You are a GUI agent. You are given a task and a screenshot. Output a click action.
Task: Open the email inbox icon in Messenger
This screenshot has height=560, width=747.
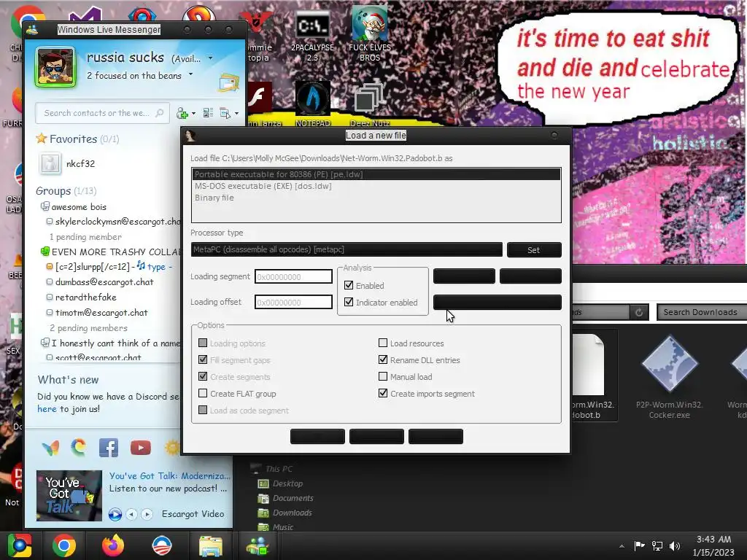tap(228, 83)
